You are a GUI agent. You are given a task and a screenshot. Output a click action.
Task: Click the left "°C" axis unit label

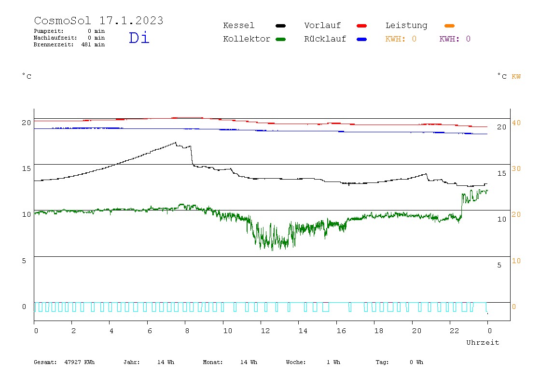[27, 76]
